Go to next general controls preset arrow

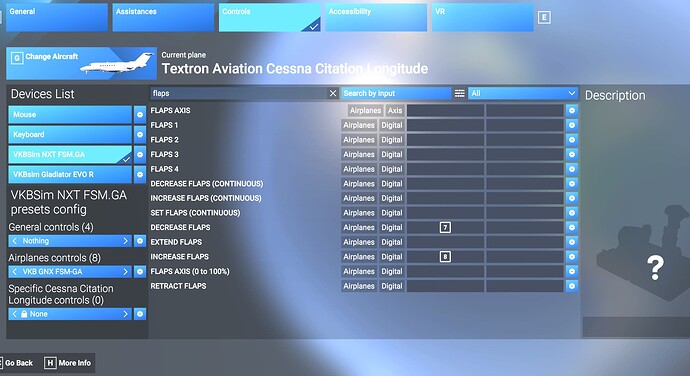(125, 241)
